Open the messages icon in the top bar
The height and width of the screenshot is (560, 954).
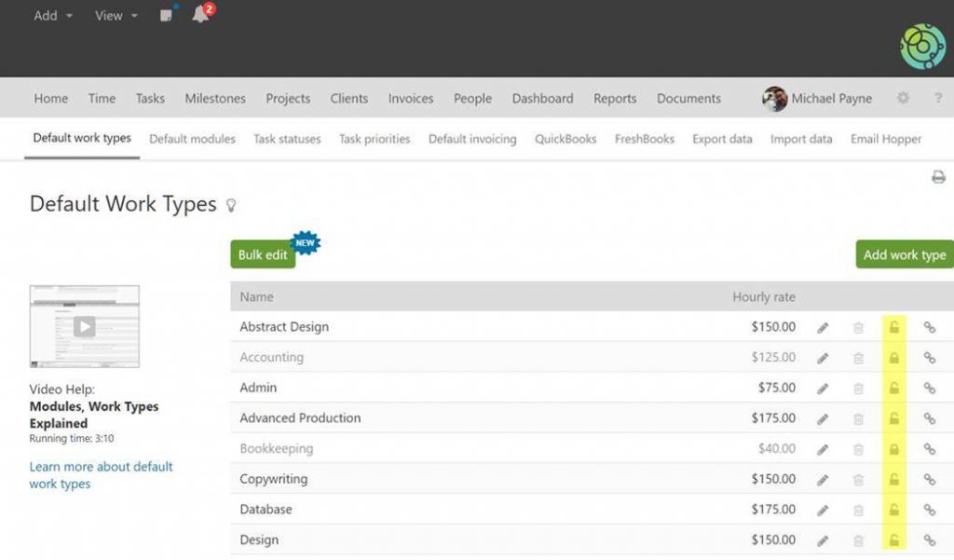(167, 15)
